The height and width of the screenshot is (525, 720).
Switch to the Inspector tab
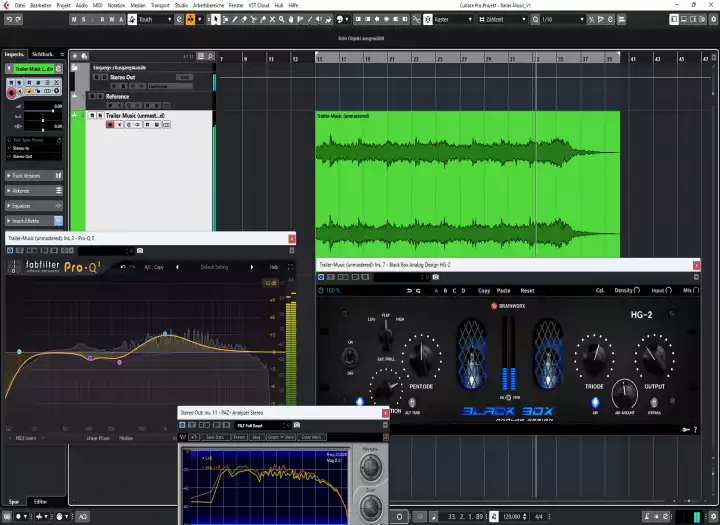[14, 54]
